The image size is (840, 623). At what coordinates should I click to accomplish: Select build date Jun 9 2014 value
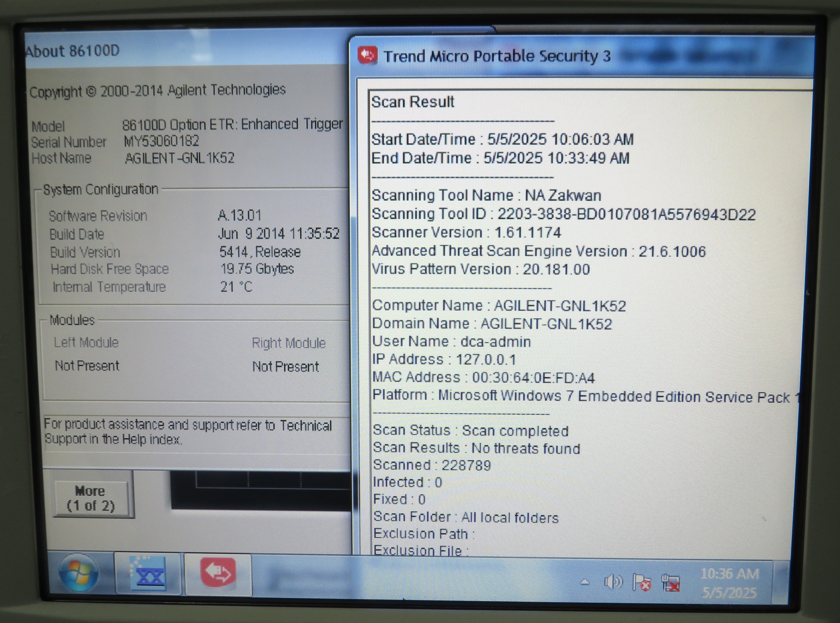click(x=279, y=234)
